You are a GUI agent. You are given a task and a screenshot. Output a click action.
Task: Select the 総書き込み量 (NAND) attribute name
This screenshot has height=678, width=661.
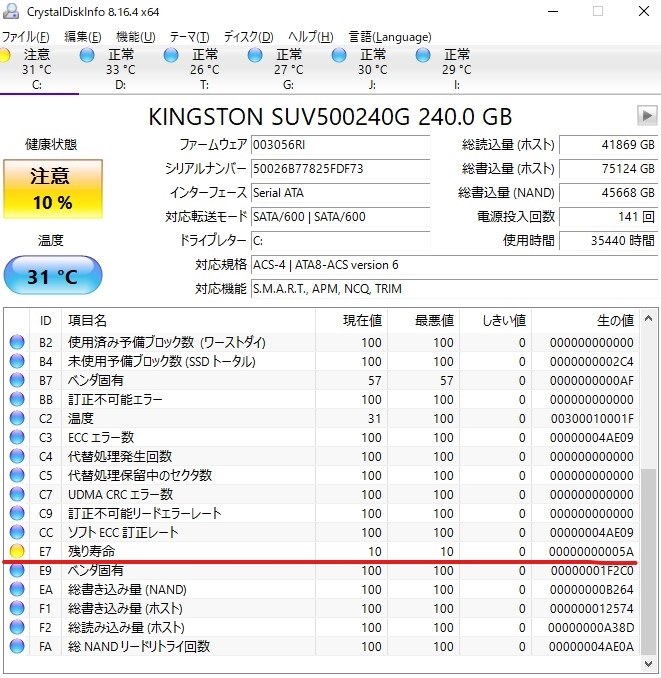pyautogui.click(x=127, y=589)
